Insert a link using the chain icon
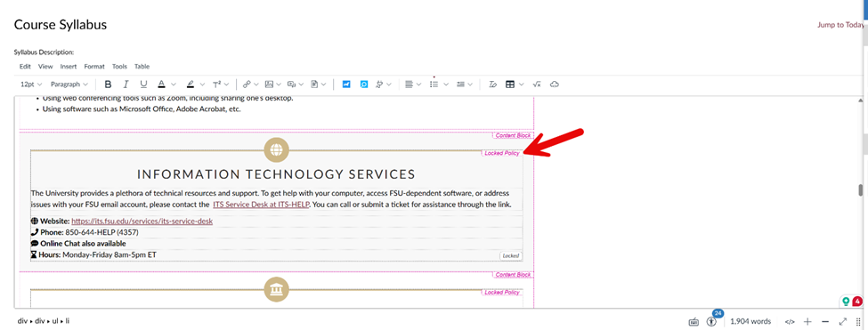This screenshot has width=868, height=330. point(247,85)
